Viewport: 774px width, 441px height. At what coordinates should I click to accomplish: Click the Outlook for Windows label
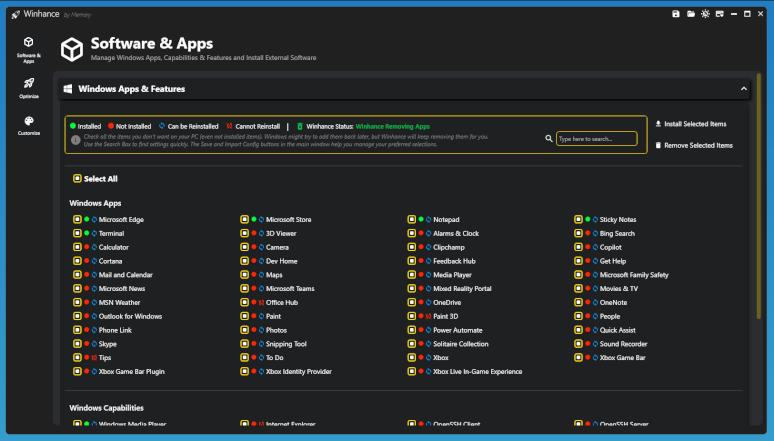point(130,316)
